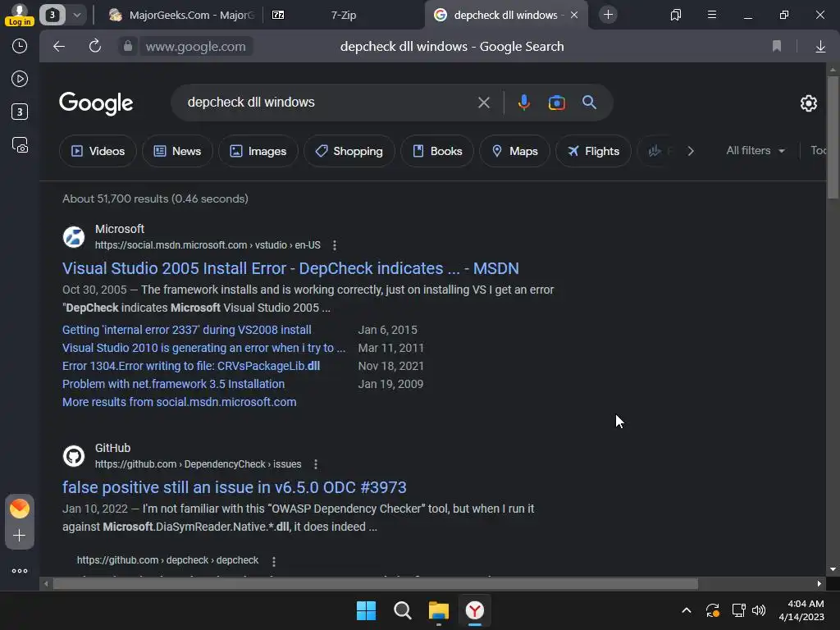Image resolution: width=840 pixels, height=630 pixels.
Task: Open volume control in tray
Action: pyautogui.click(x=759, y=610)
